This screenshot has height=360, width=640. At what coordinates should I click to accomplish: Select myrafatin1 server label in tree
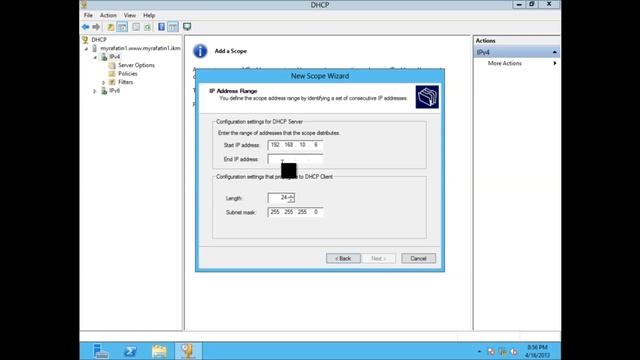140,48
